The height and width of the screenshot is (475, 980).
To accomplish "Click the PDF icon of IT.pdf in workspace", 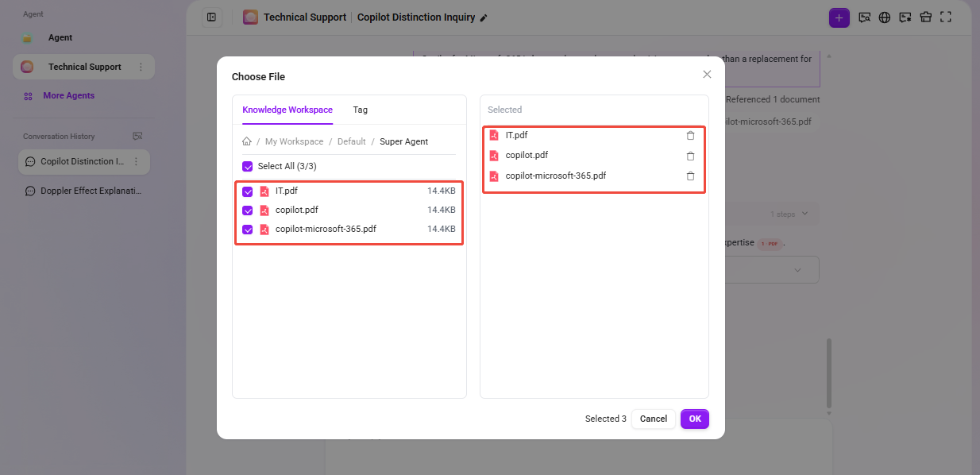I will point(264,191).
